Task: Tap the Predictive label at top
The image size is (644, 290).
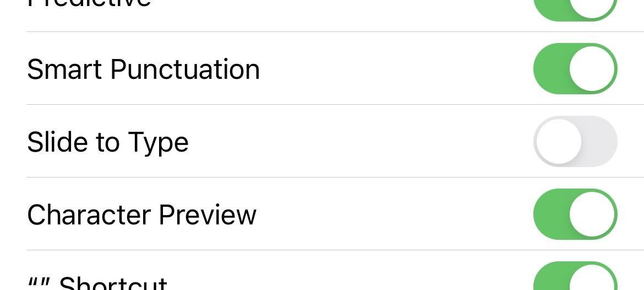Action: coord(89,3)
